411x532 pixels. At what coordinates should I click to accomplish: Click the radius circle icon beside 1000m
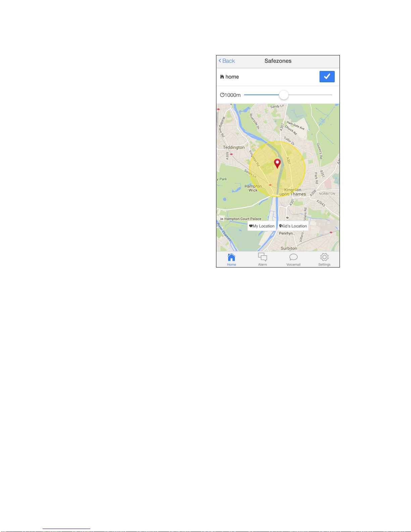click(x=222, y=95)
